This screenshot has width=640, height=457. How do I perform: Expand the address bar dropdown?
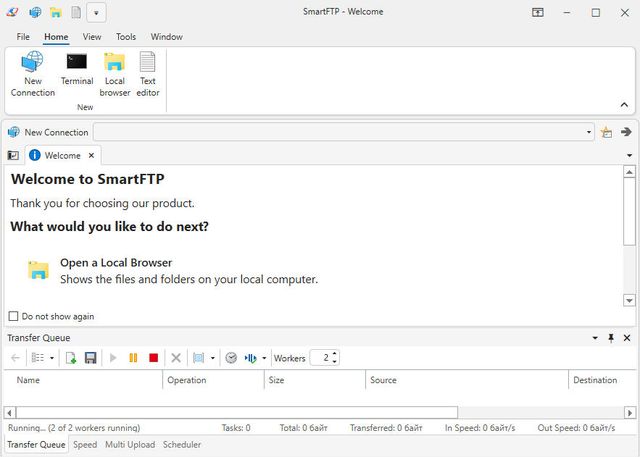pyautogui.click(x=589, y=132)
